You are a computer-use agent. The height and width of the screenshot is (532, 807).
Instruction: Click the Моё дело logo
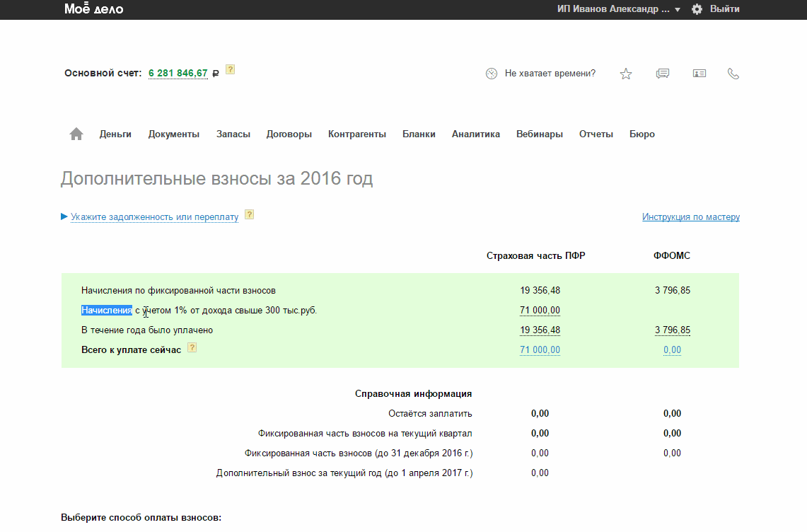(x=93, y=9)
